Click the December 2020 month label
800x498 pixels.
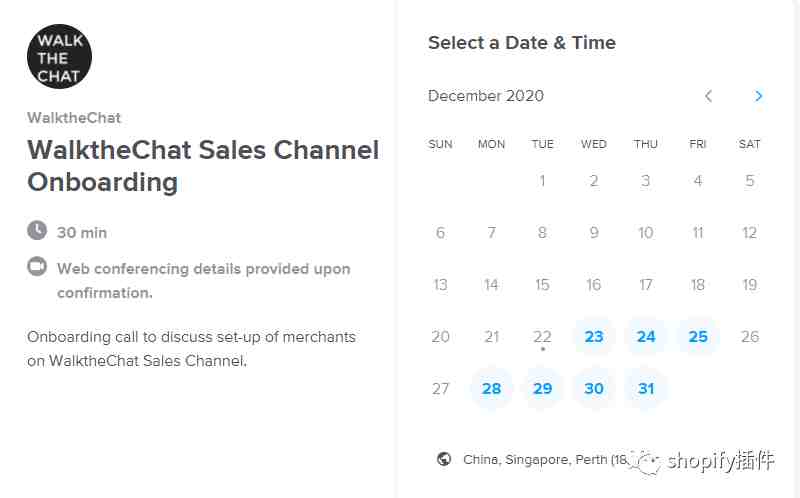click(486, 96)
